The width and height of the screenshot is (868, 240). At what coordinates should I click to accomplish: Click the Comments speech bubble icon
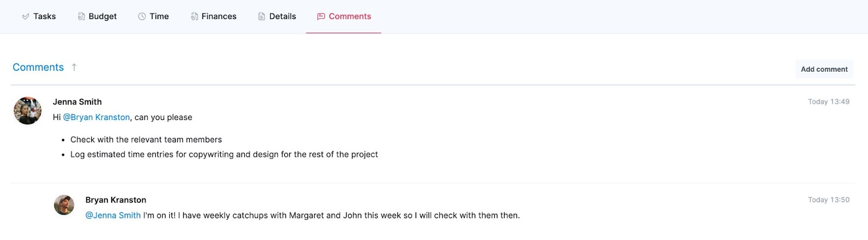click(x=321, y=17)
